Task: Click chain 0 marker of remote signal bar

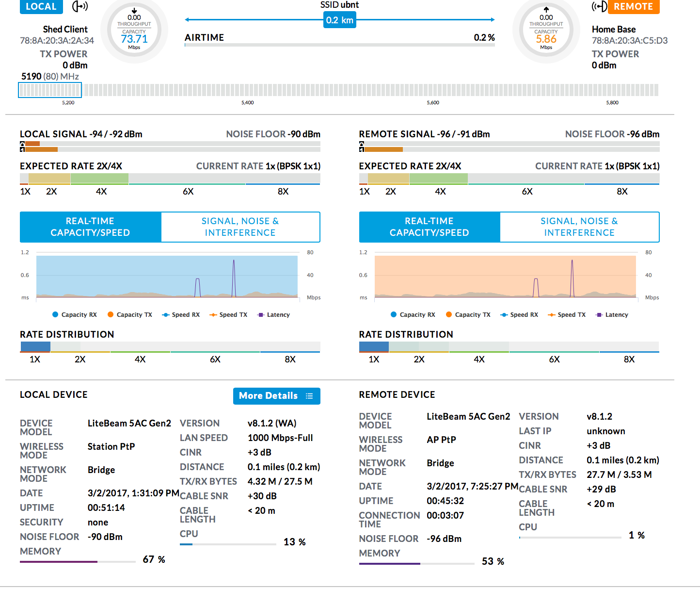Action: (362, 144)
